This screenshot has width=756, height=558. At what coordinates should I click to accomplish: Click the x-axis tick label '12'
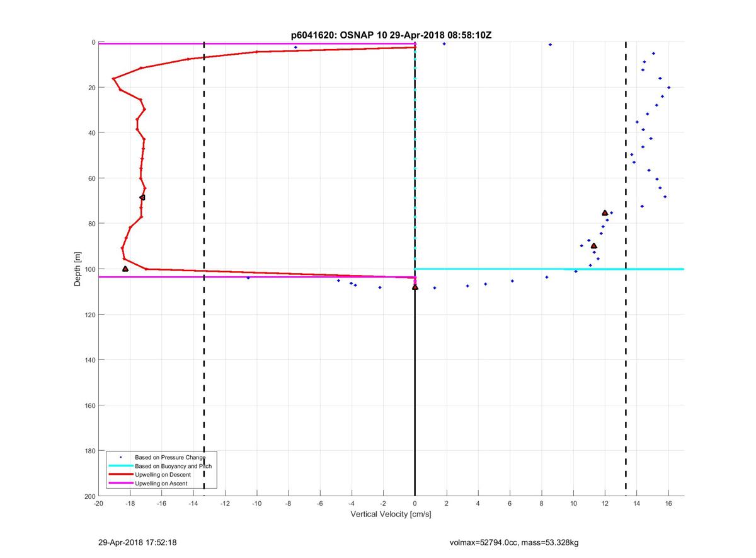coord(605,504)
